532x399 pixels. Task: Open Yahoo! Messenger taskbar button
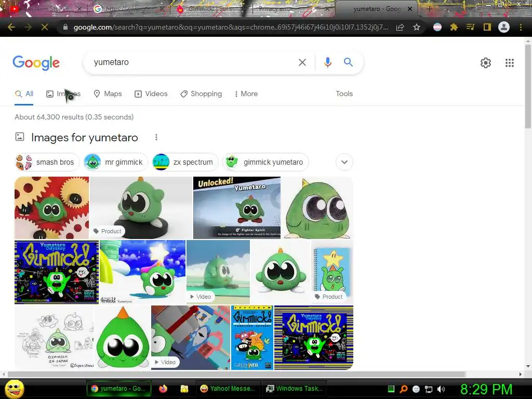tap(228, 389)
